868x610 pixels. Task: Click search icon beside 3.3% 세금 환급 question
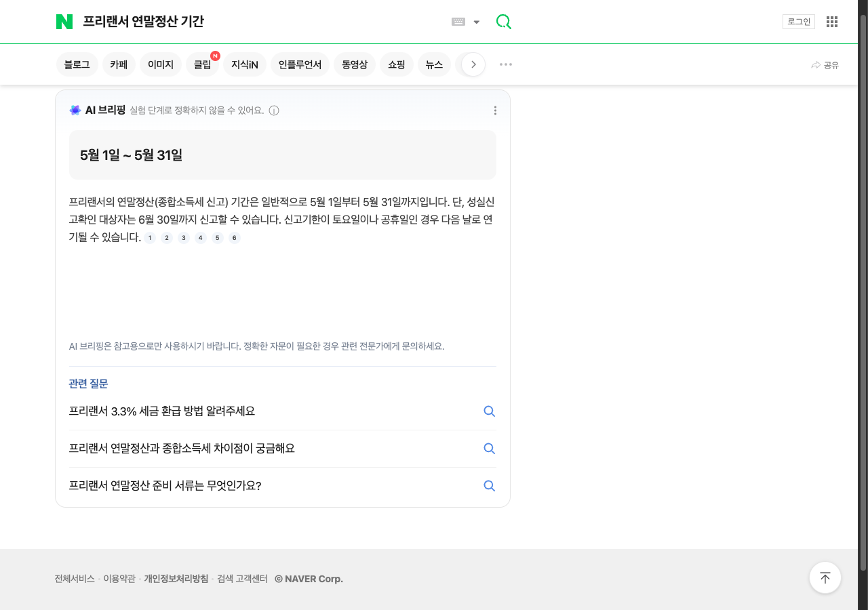489,411
